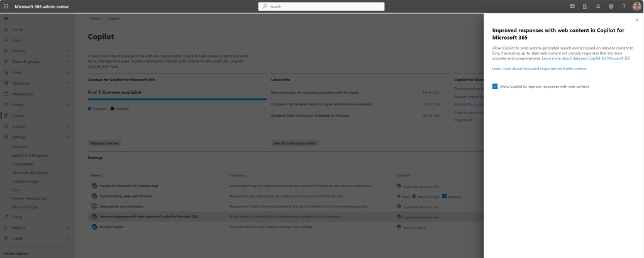Close the improved responses side panel
The image size is (644, 258).
click(636, 20)
